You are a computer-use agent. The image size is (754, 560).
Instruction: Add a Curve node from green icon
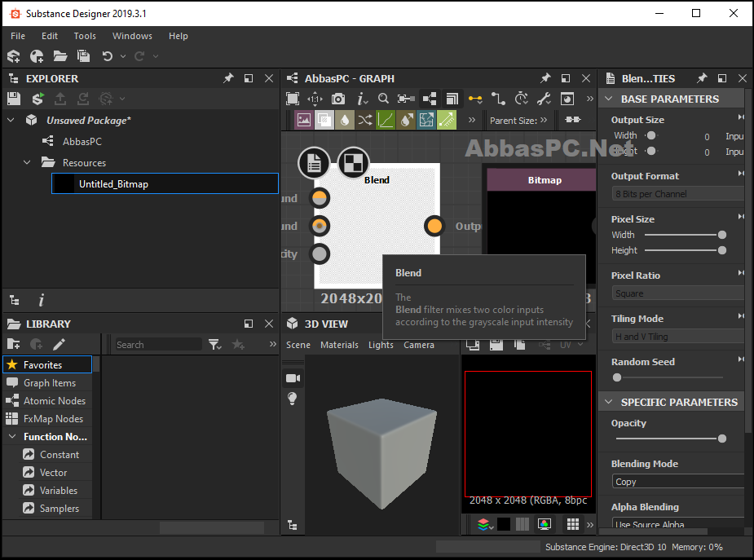386,120
